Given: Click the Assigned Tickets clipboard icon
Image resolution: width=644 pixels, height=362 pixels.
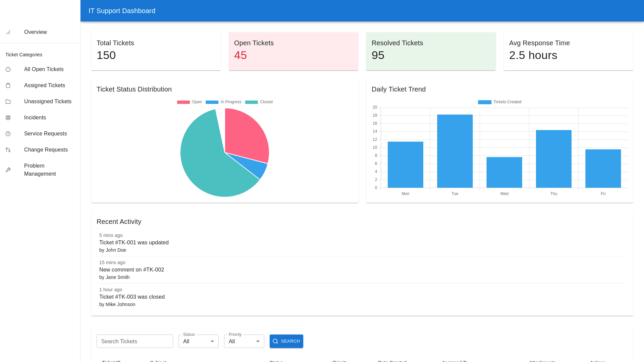Looking at the screenshot, I should tap(8, 85).
